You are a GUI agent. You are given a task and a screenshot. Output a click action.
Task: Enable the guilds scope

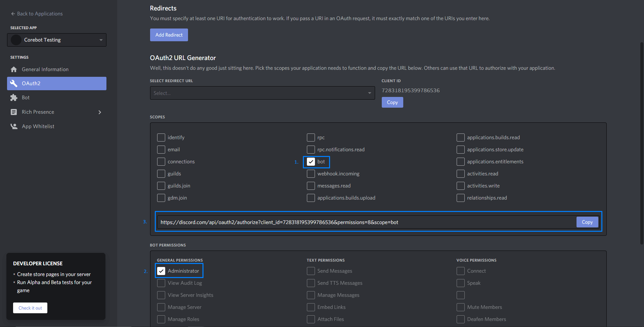[x=161, y=174]
